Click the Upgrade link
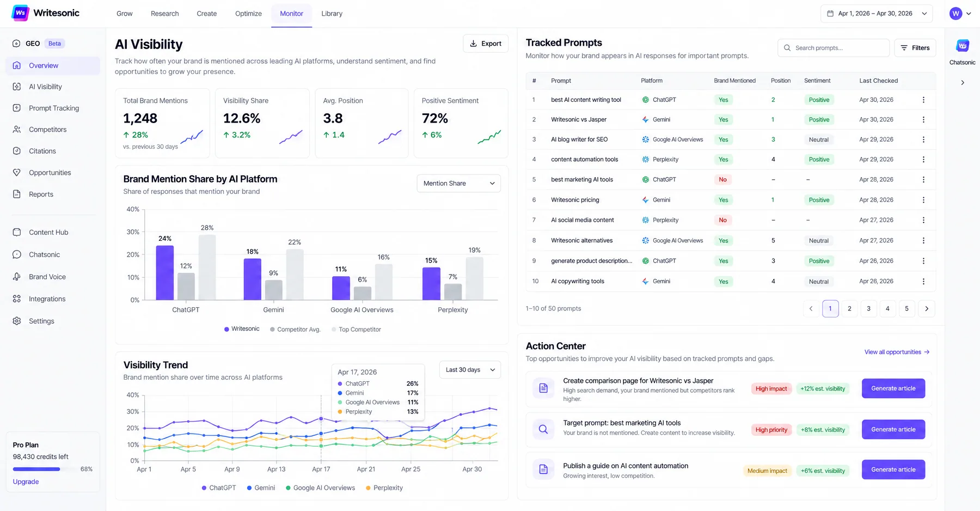The height and width of the screenshot is (511, 980). point(26,482)
